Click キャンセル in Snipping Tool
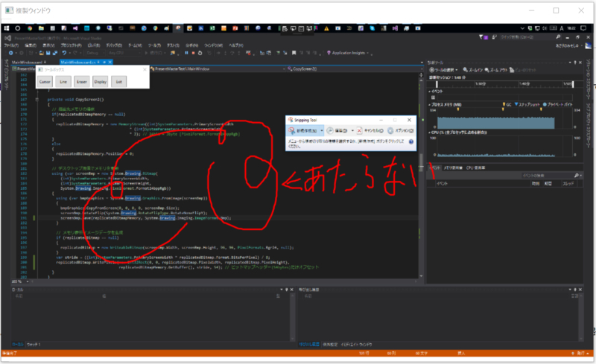 point(370,131)
